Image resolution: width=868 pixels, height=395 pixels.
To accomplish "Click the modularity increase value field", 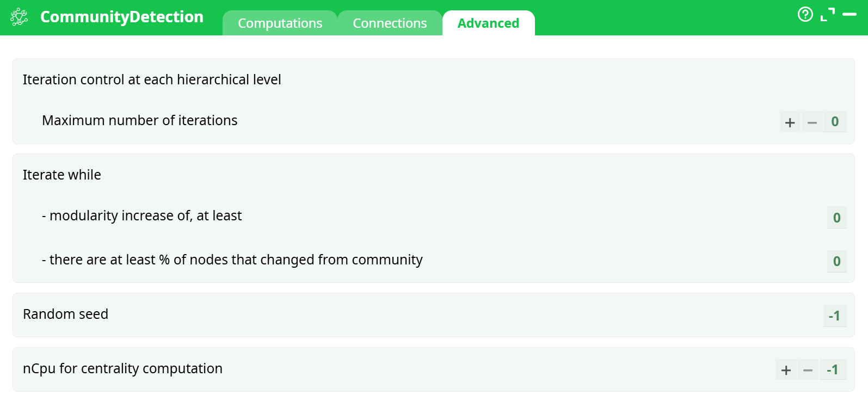I will coord(836,217).
